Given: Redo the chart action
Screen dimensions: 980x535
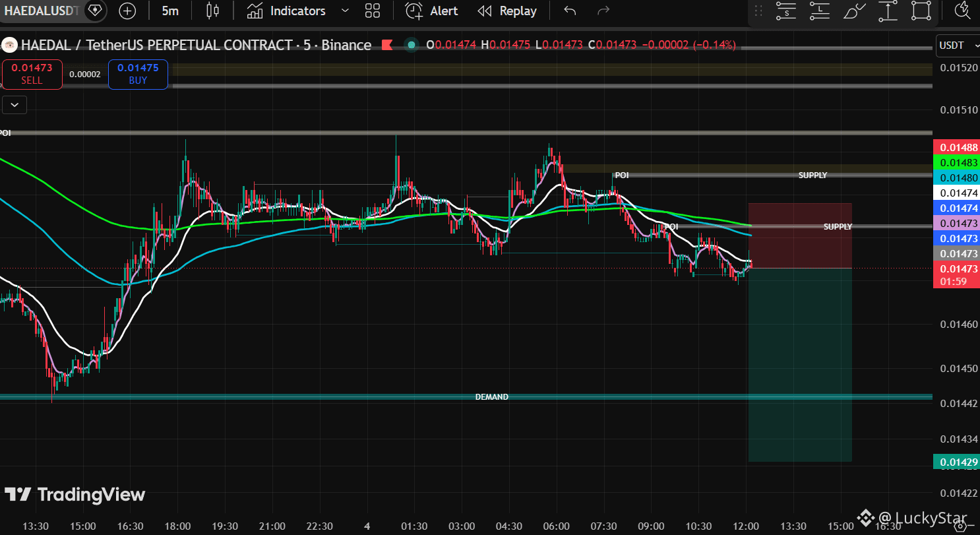Looking at the screenshot, I should click(603, 11).
